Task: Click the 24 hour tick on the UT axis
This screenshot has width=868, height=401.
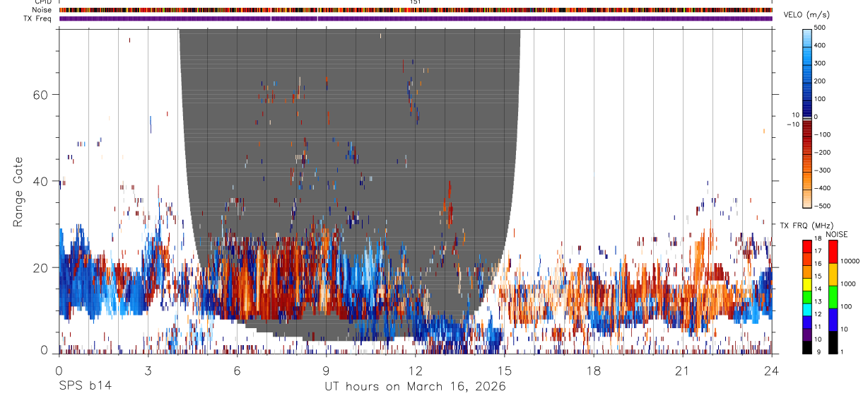Action: [772, 370]
